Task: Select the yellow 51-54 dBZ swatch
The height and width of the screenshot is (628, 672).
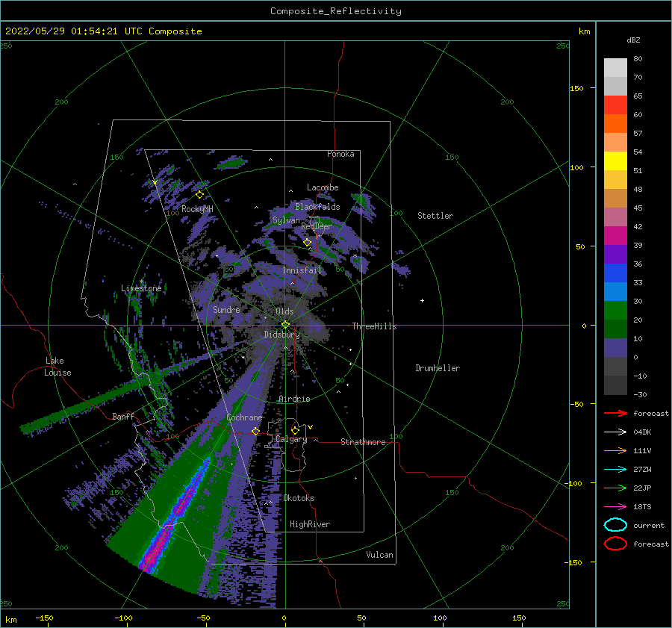Action: coord(615,161)
